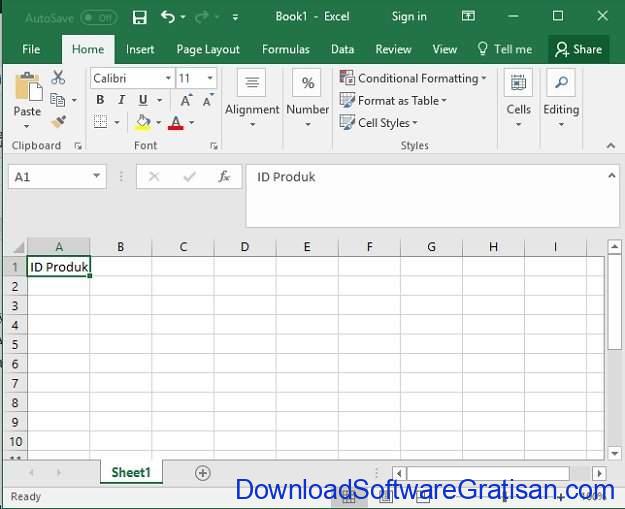
Task: Expand the Number group
Action: point(307,98)
